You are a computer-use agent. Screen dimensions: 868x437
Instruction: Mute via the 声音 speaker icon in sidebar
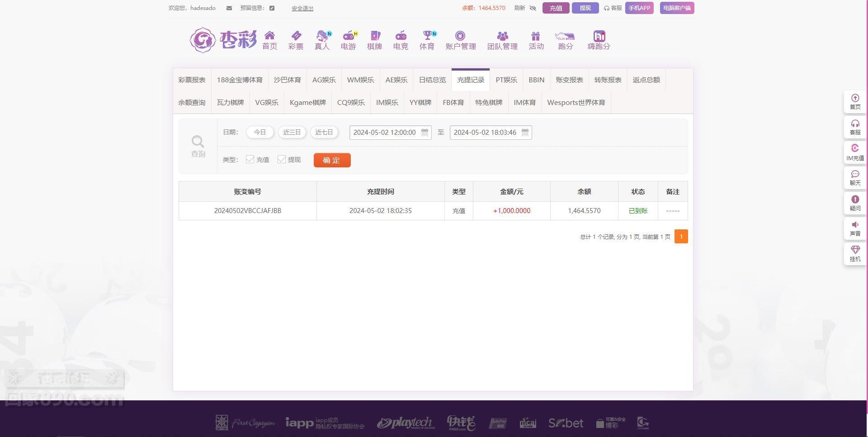point(855,225)
